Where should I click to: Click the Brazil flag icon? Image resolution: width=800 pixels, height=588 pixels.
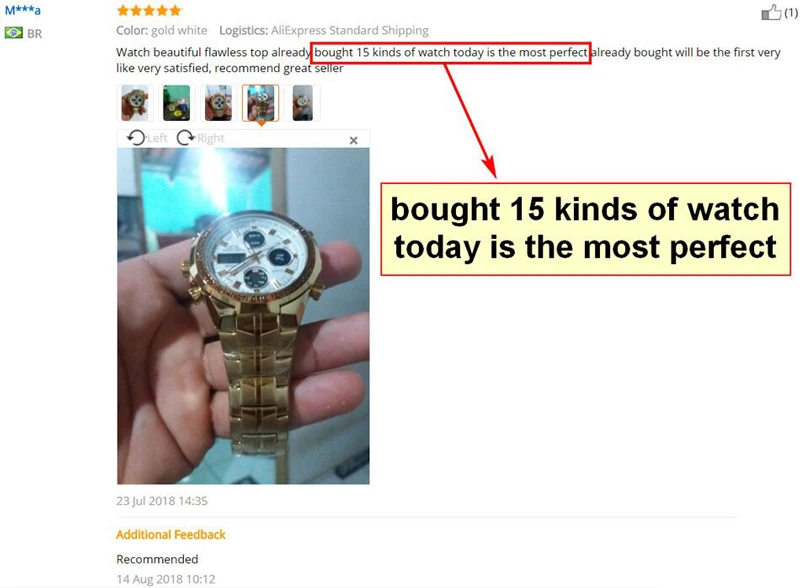(13, 33)
